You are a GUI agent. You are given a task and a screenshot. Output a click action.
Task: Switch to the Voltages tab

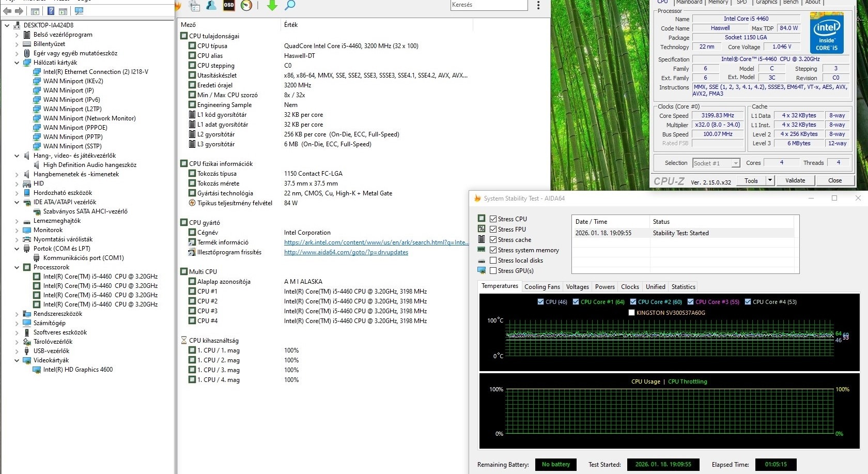click(x=577, y=287)
